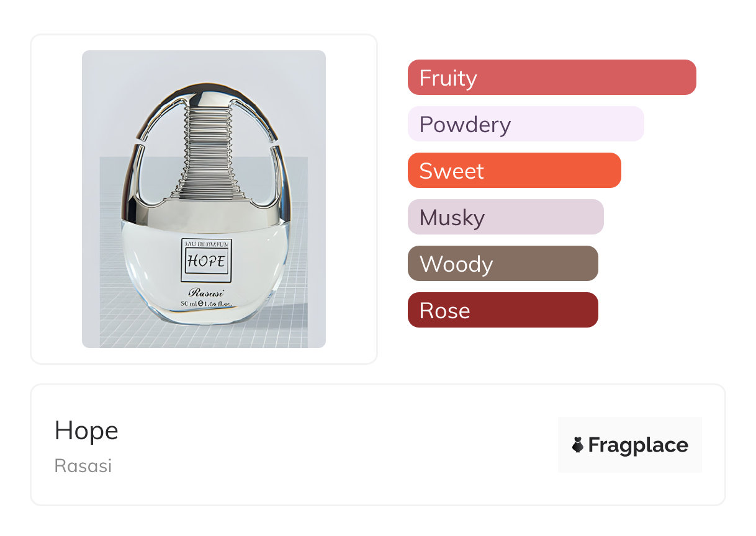
Task: Click the Fragplace brand wordmark
Action: coord(638,445)
